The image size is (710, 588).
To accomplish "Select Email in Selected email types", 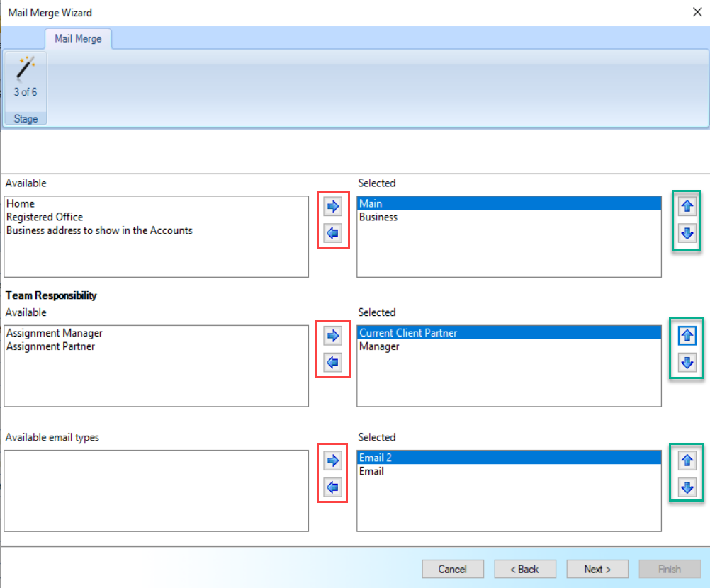I will click(x=509, y=472).
